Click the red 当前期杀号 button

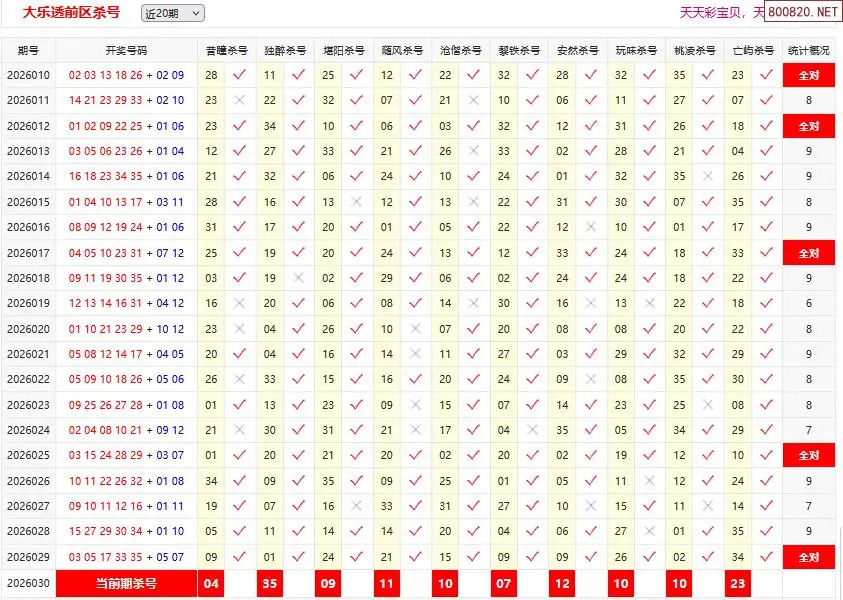126,583
